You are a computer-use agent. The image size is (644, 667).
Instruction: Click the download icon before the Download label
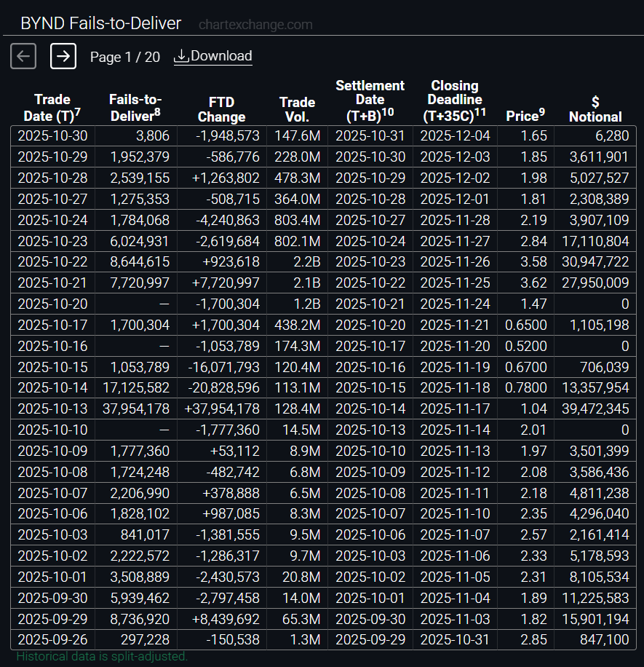(x=180, y=55)
